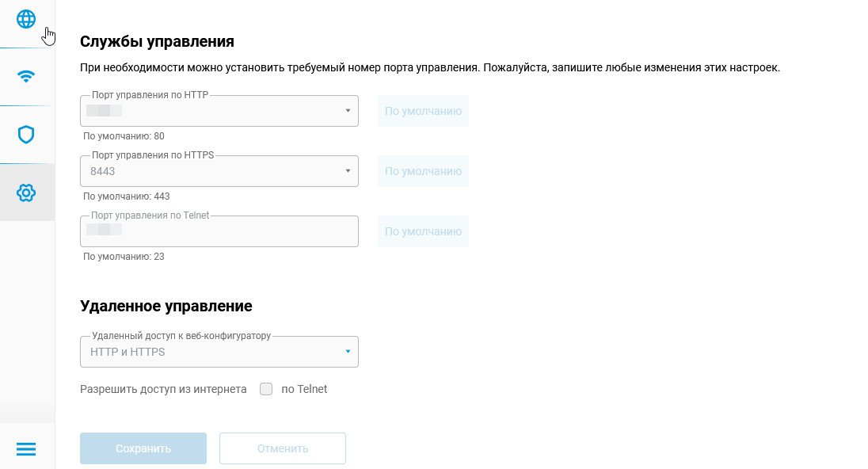The image size is (868, 469).
Task: Click the HTTP management port field
Action: click(x=214, y=111)
